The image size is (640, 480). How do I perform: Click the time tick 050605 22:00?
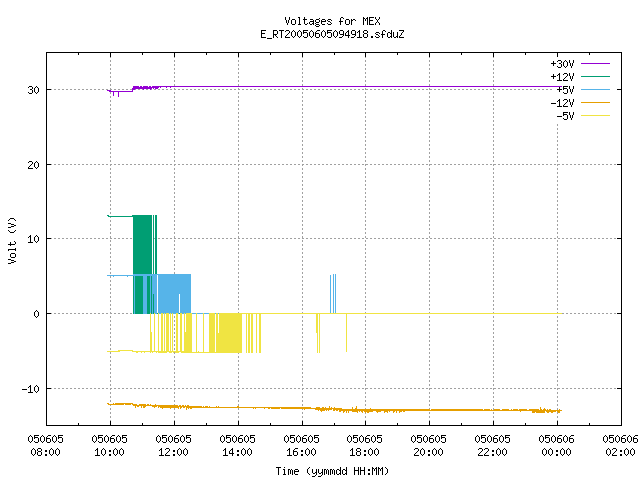click(493, 445)
